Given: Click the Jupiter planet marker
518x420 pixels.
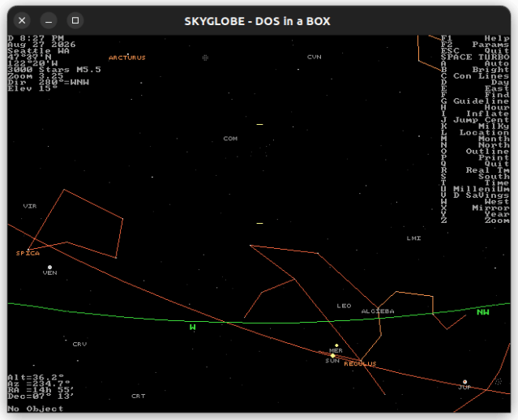Looking at the screenshot, I should point(464,382).
